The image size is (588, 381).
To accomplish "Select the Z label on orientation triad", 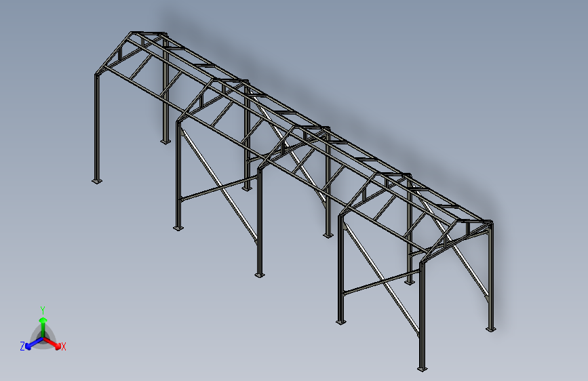I will point(22,346).
